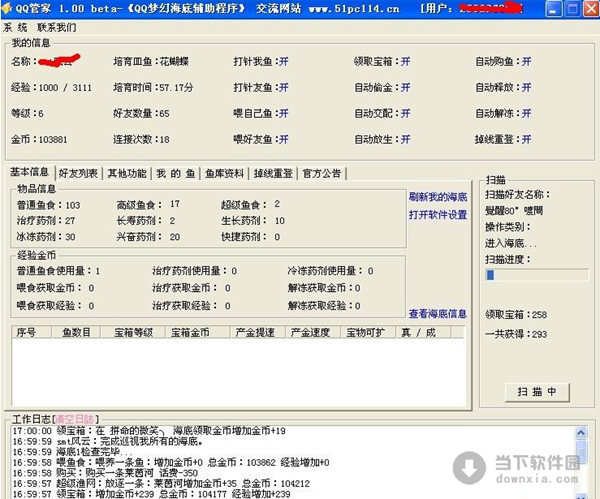The height and width of the screenshot is (499, 600).
Task: Click 培育时间:57.17分 text
Action: 153,88
